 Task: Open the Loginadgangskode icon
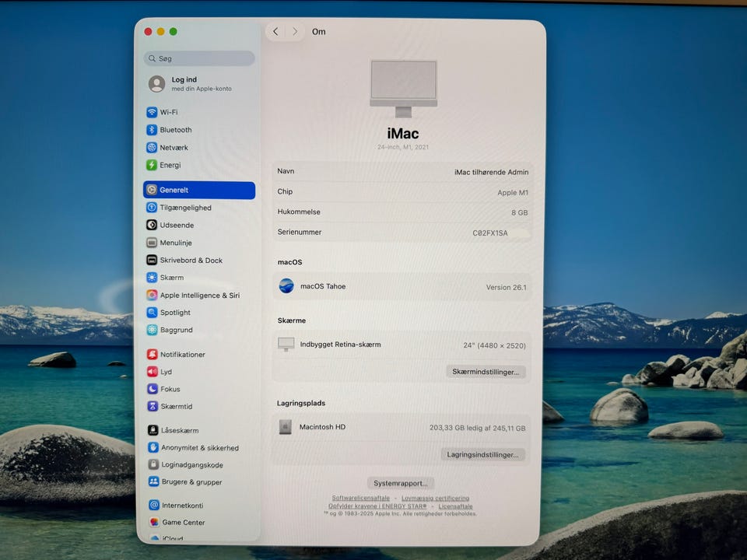click(x=153, y=464)
